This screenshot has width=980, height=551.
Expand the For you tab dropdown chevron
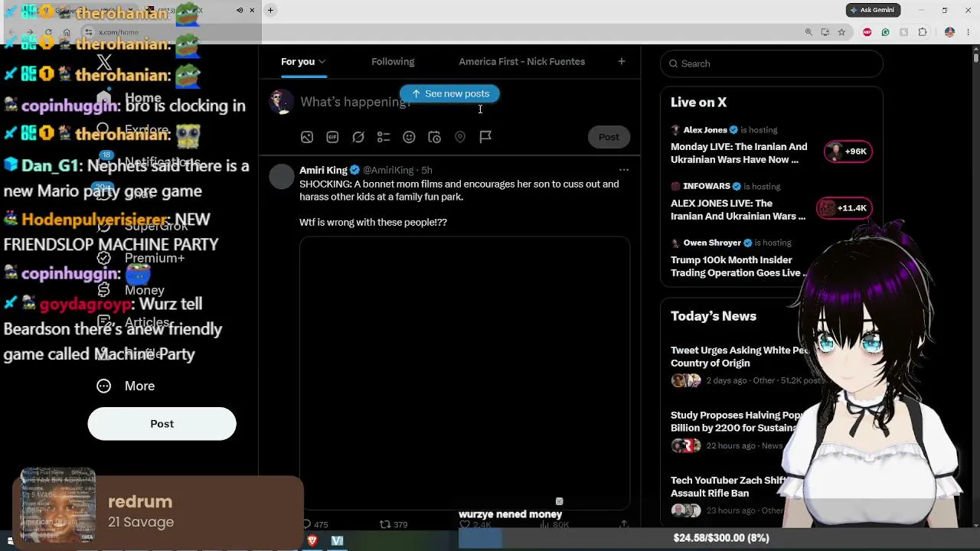[x=322, y=61]
